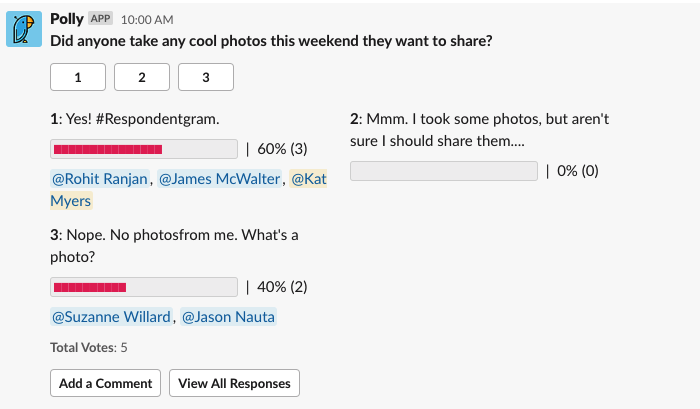Open View All Responses
This screenshot has height=409, width=700.
234,383
